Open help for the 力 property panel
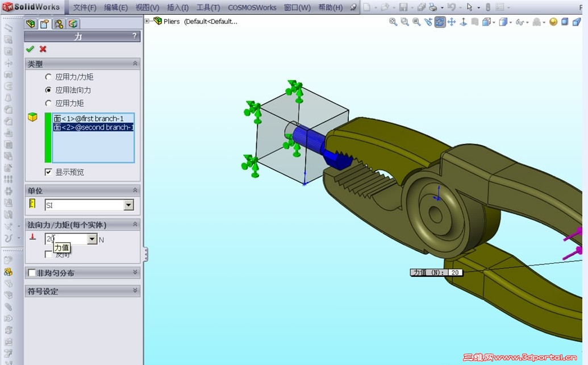Image resolution: width=588 pixels, height=365 pixels. click(x=135, y=36)
